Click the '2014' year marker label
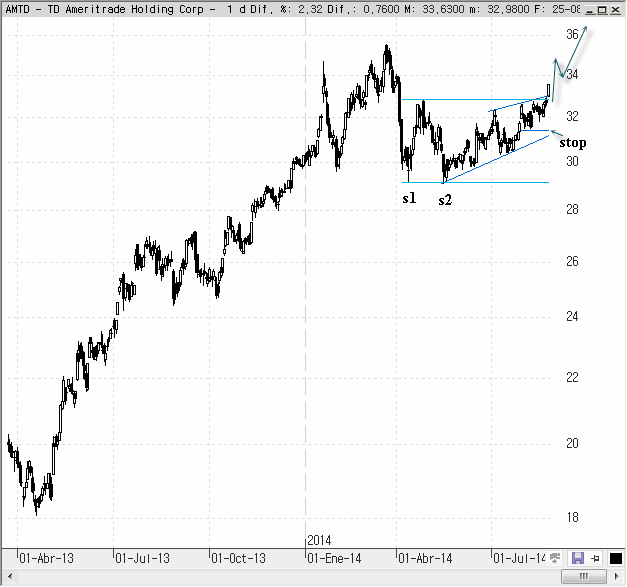The width and height of the screenshot is (627, 587). point(319,541)
